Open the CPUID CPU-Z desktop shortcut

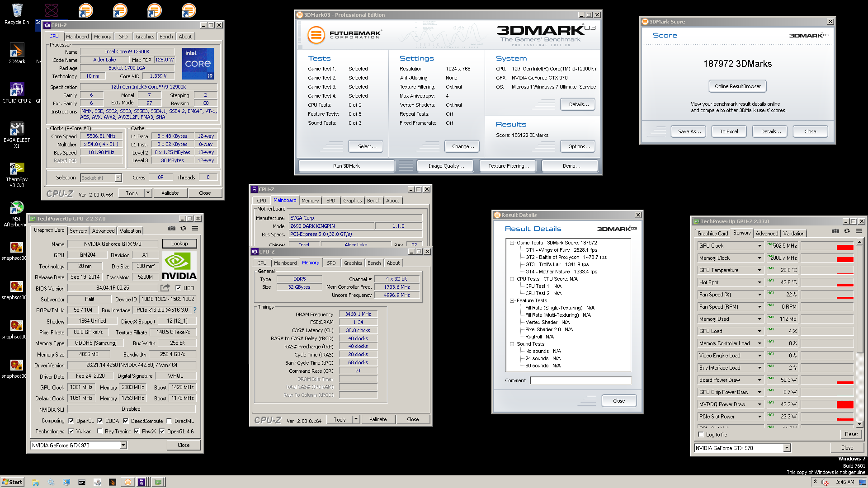point(17,93)
